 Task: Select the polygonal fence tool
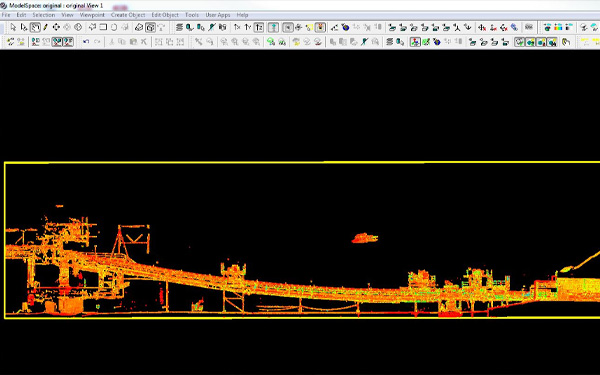[x=92, y=27]
